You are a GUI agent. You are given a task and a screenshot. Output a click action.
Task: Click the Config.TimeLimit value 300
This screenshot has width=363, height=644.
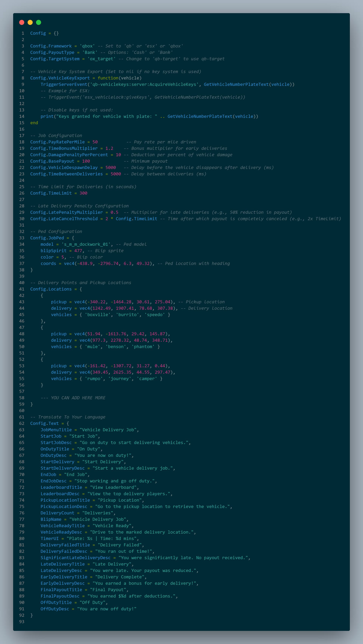(83, 193)
